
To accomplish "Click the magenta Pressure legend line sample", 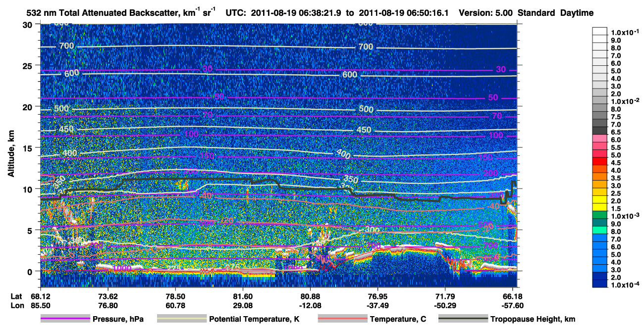I will pyautogui.click(x=65, y=319).
